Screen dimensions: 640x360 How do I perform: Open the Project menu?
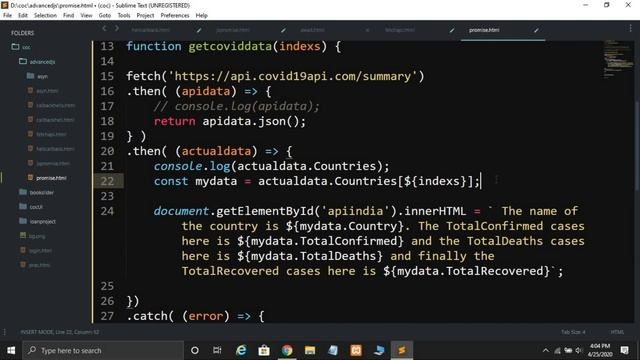pos(145,15)
